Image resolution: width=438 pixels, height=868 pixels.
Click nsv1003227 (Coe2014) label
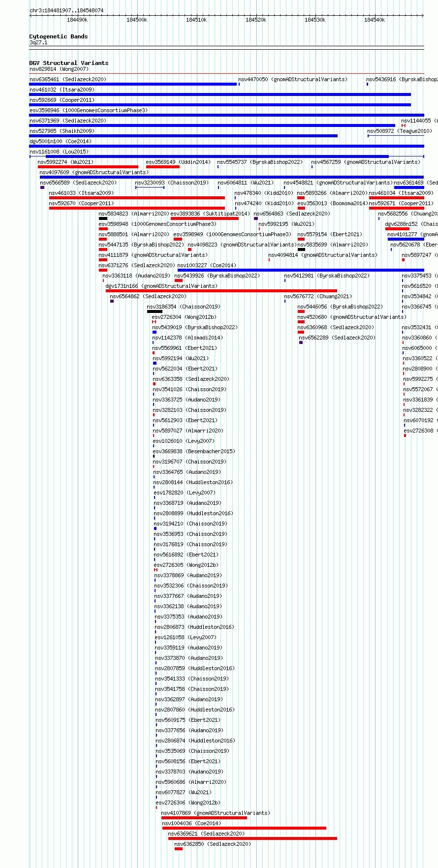tap(207, 265)
